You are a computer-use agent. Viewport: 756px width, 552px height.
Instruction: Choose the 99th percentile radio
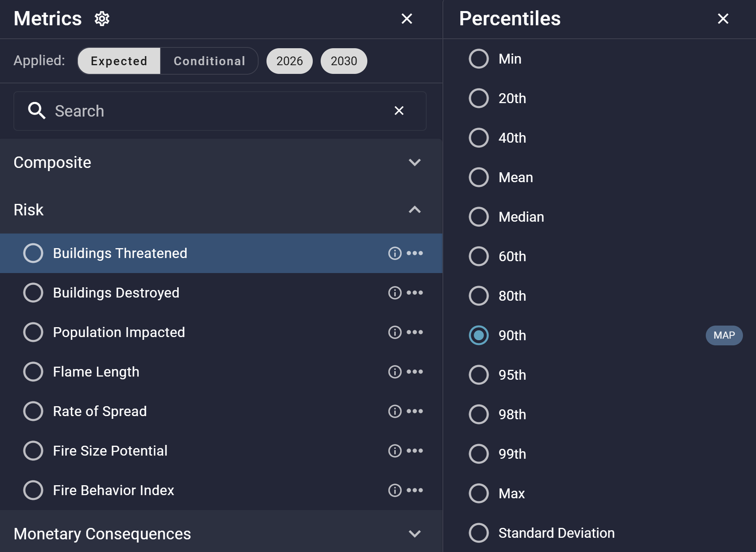[x=479, y=454]
